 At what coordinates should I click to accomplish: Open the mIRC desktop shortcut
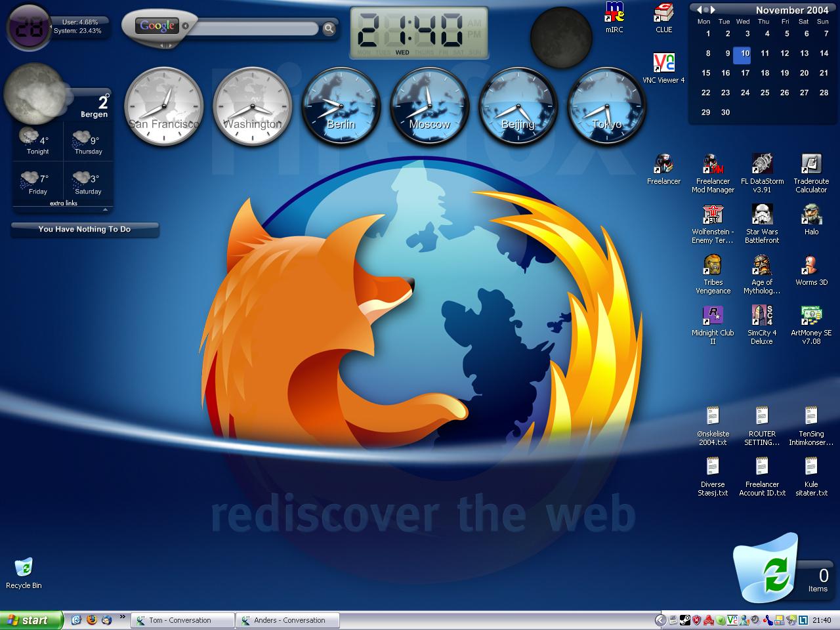click(614, 18)
